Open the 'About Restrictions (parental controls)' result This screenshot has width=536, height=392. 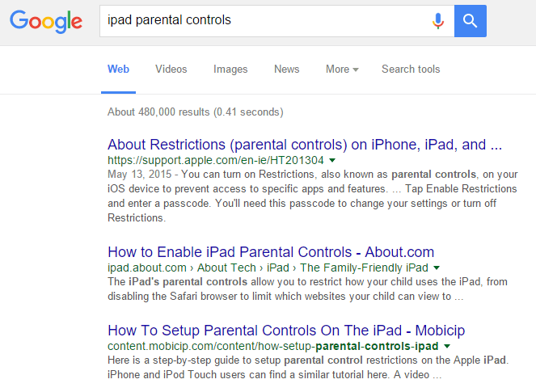(x=305, y=145)
